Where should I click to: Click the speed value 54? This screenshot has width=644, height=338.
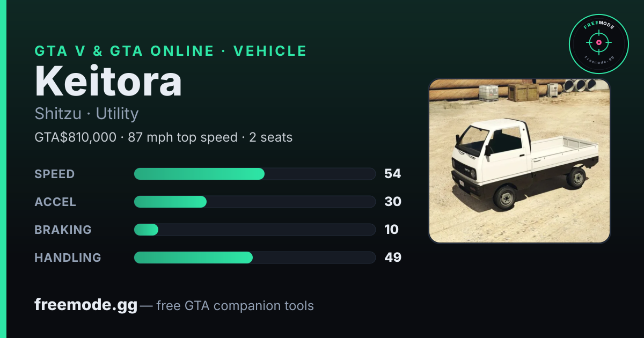393,174
